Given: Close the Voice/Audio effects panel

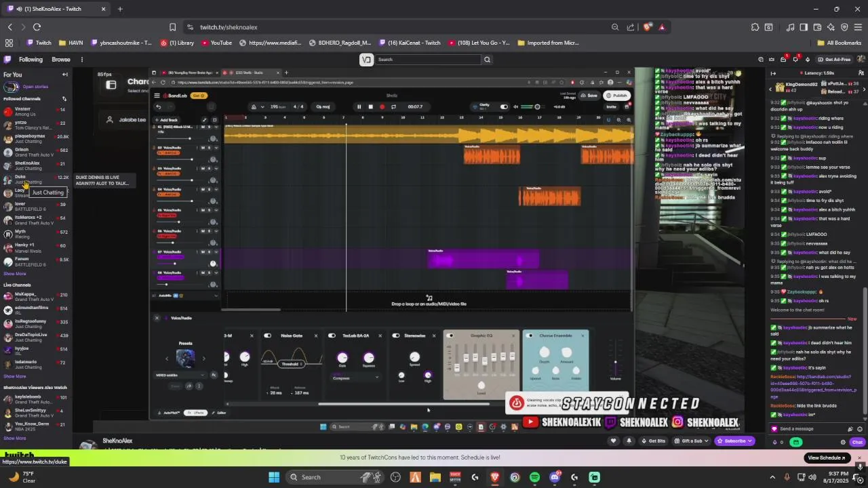Looking at the screenshot, I should coord(157,318).
